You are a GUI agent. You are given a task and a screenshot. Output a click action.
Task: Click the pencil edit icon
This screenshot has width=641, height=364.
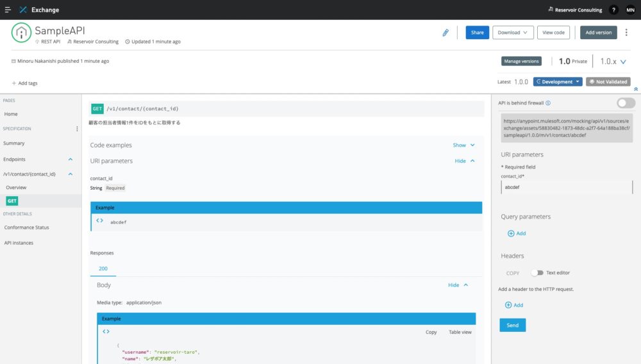(445, 33)
